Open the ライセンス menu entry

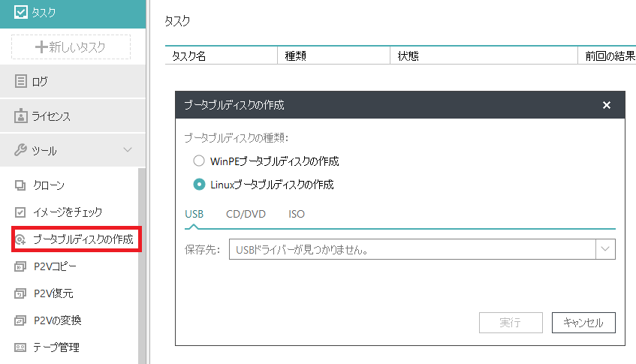point(73,116)
